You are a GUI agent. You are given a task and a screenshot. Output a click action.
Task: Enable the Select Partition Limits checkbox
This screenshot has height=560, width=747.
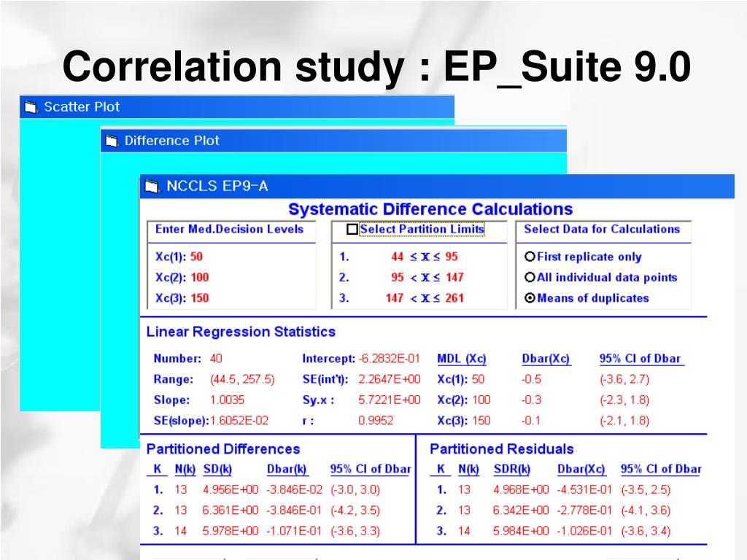coord(352,229)
